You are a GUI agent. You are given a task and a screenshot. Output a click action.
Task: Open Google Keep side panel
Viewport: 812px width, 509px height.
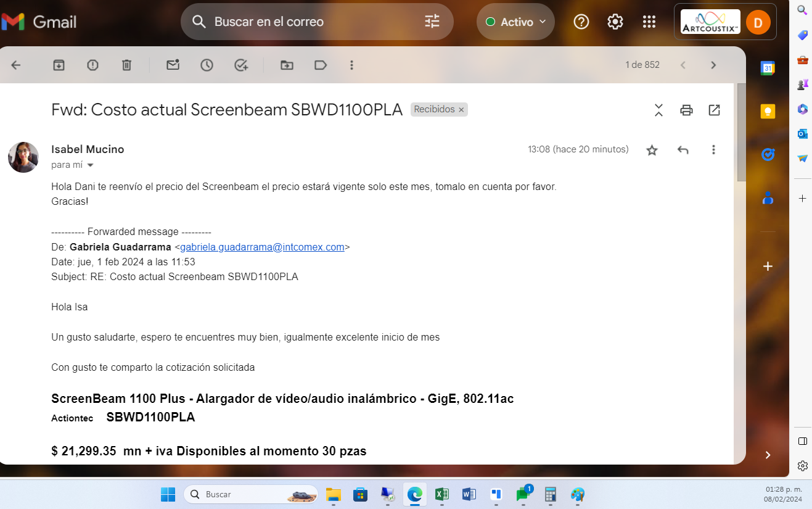(x=768, y=111)
